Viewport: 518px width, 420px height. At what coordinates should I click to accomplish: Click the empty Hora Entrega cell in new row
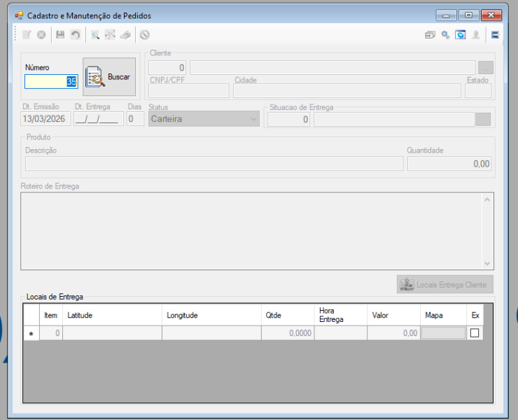point(341,333)
